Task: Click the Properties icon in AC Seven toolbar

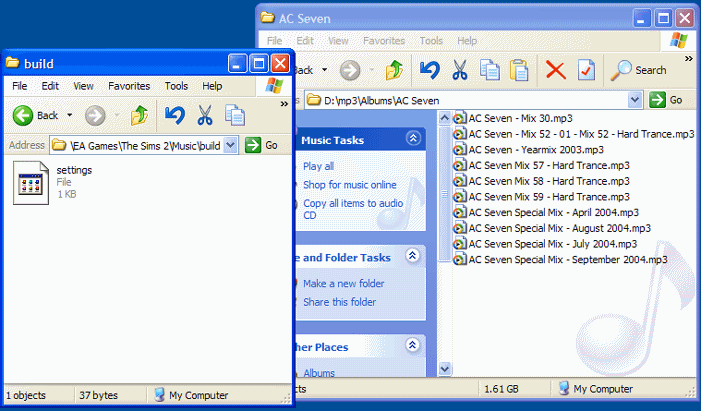Action: point(586,70)
